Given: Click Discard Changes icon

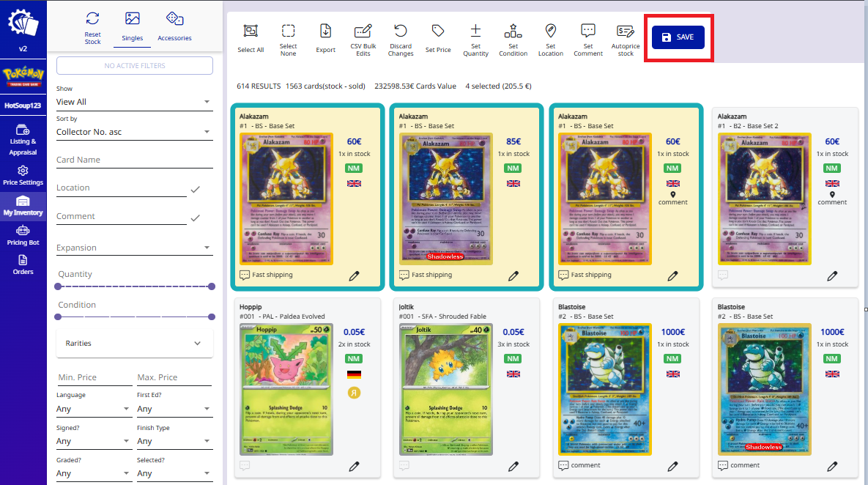Looking at the screenshot, I should [x=401, y=31].
